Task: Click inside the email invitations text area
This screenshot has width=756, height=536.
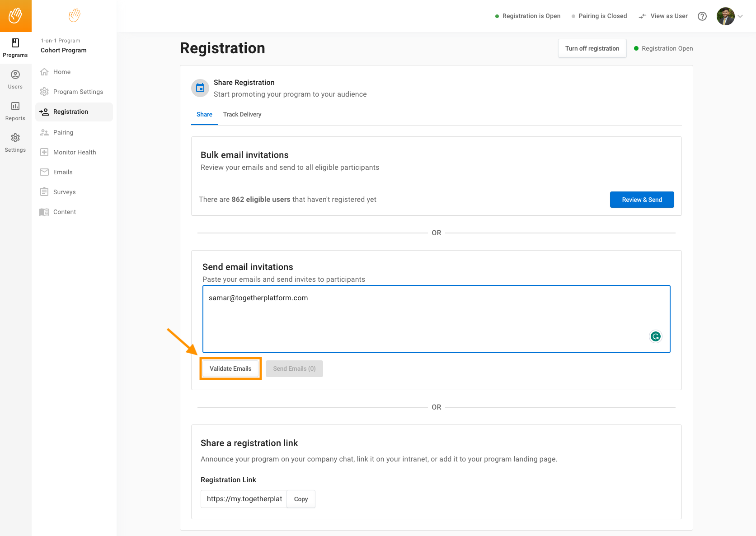Action: 436,319
